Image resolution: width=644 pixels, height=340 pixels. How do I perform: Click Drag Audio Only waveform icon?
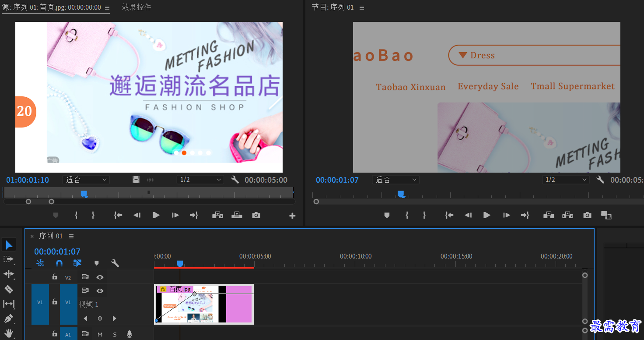click(150, 180)
